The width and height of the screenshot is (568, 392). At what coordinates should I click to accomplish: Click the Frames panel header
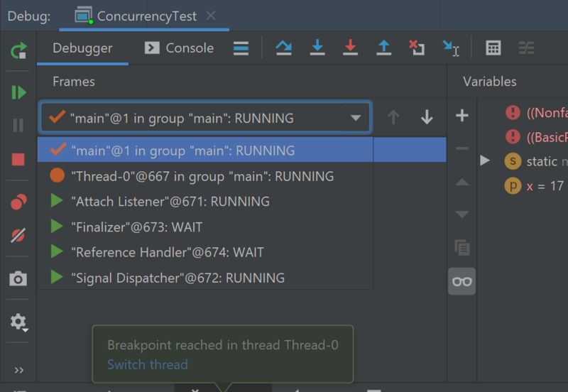(x=74, y=82)
